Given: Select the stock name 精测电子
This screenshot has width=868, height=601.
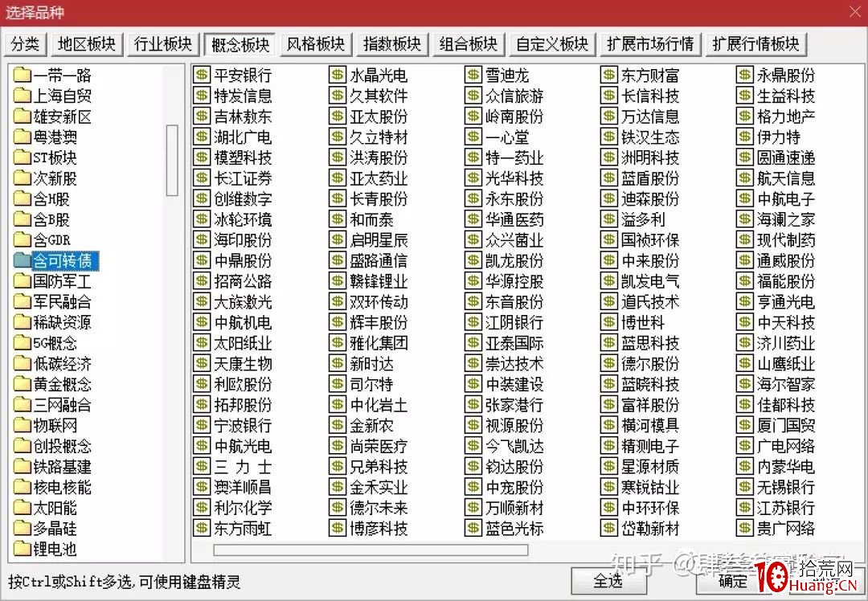Looking at the screenshot, I should click(650, 446).
